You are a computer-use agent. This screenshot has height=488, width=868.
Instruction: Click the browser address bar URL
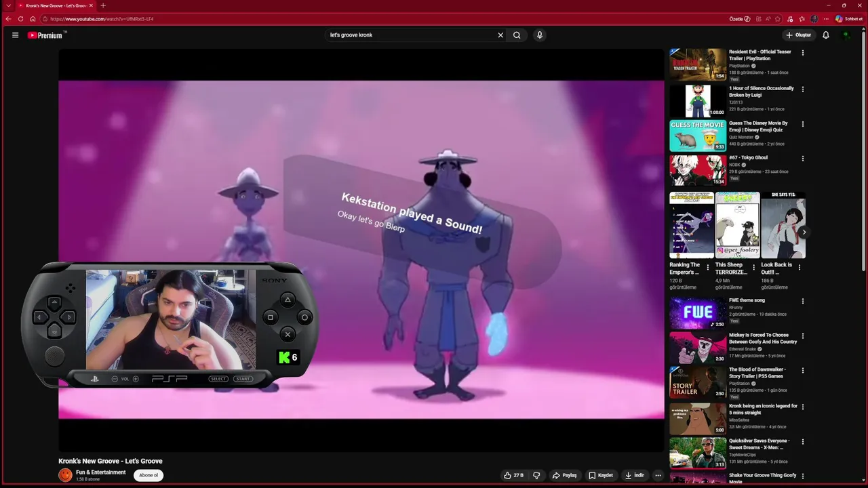(102, 19)
